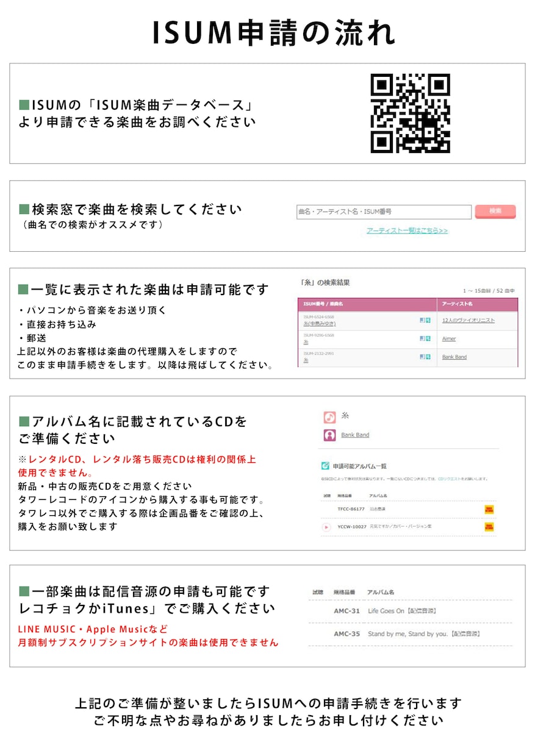Open the Bank Band link on the song detail
The height and width of the screenshot is (756, 535).
click(355, 435)
